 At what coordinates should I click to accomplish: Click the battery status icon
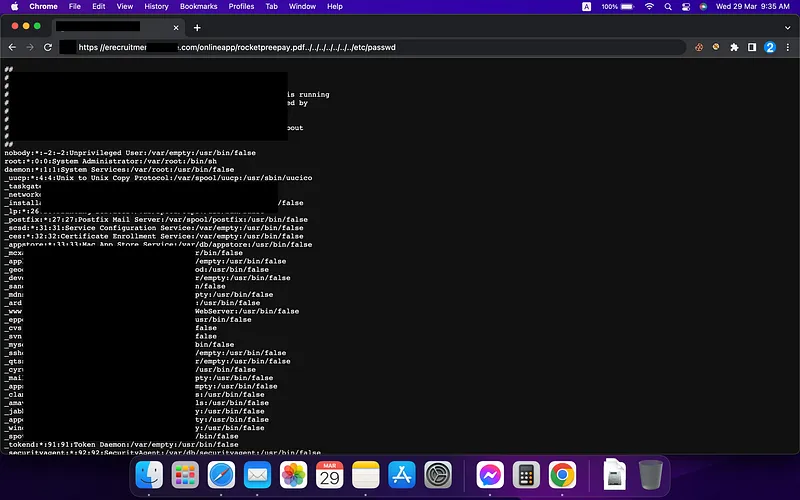pyautogui.click(x=628, y=7)
